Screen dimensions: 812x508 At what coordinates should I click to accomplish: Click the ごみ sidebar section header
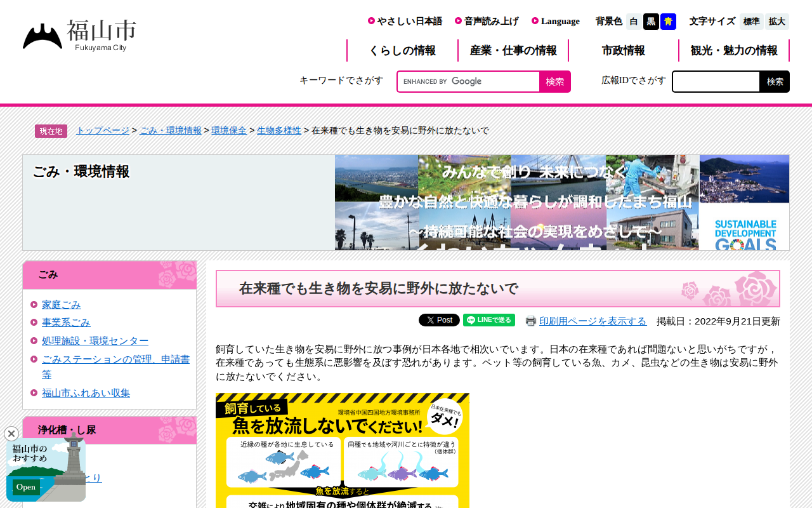[x=109, y=275]
